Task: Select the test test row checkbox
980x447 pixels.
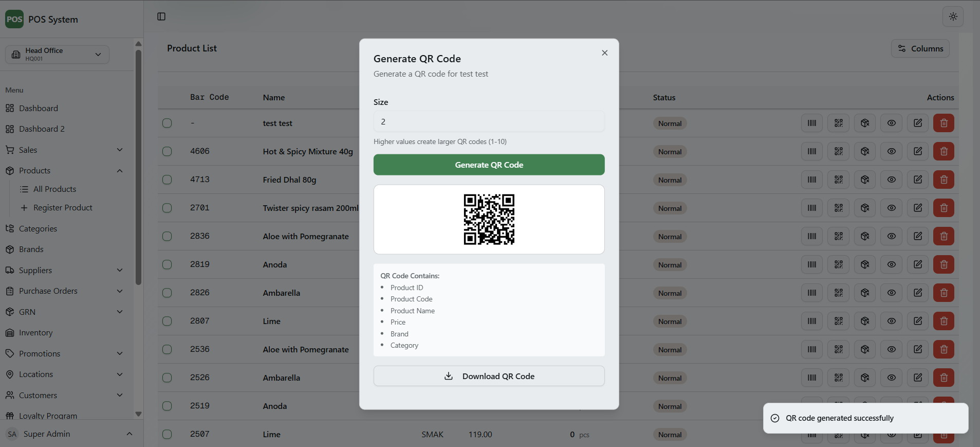Action: [167, 123]
